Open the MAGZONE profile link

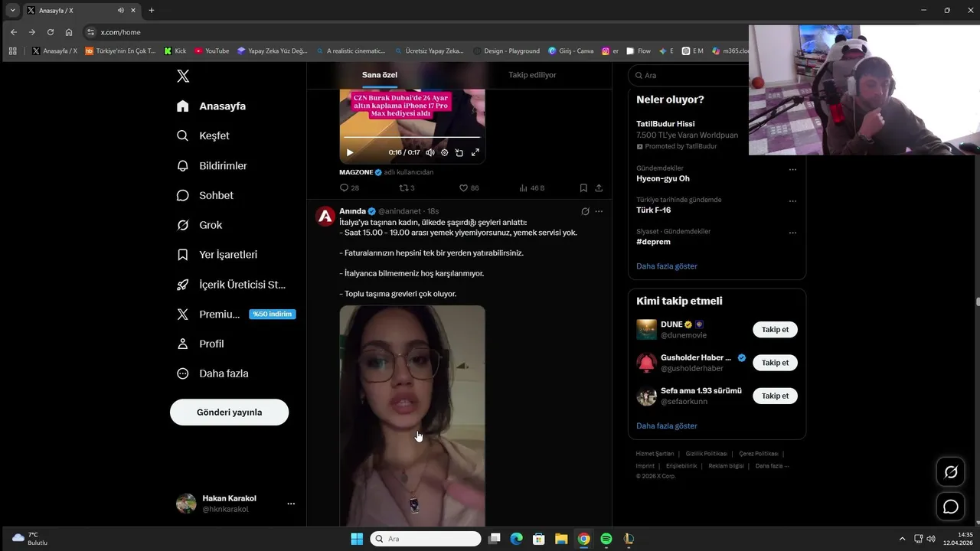356,172
